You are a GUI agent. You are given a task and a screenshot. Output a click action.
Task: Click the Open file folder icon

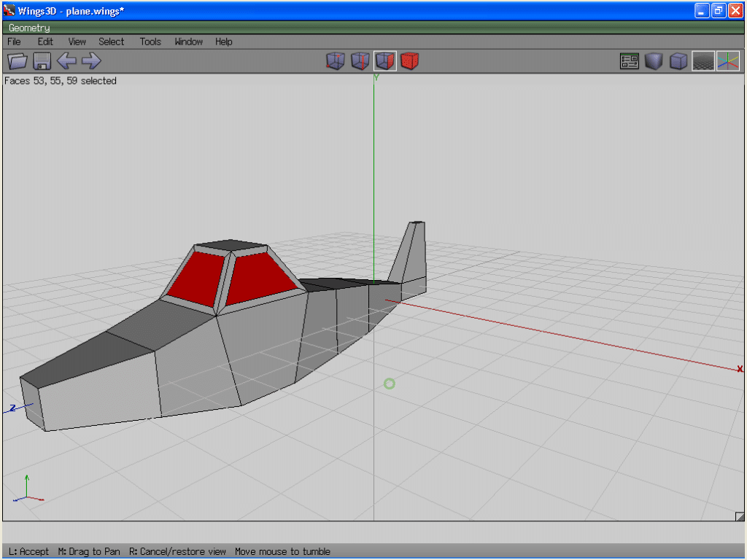(x=17, y=61)
